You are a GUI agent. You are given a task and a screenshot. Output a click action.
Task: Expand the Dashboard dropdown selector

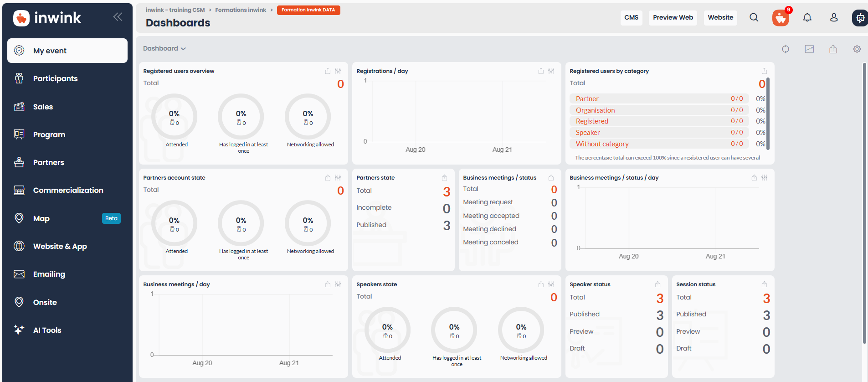click(x=164, y=48)
